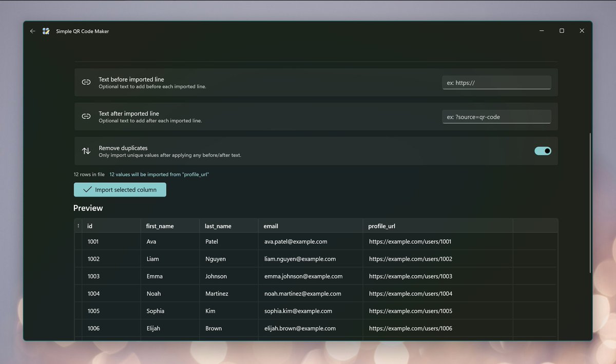Click cell with id 1001

[111, 241]
